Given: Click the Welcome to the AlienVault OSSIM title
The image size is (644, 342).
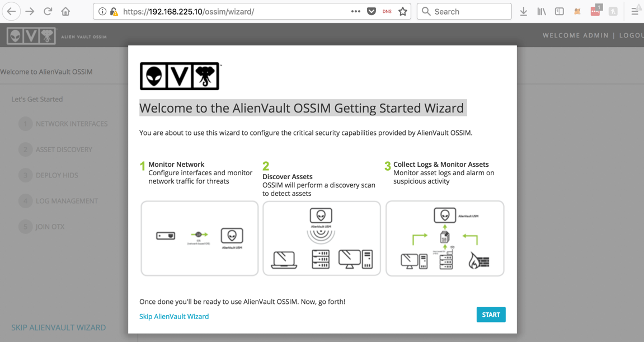Looking at the screenshot, I should (302, 108).
